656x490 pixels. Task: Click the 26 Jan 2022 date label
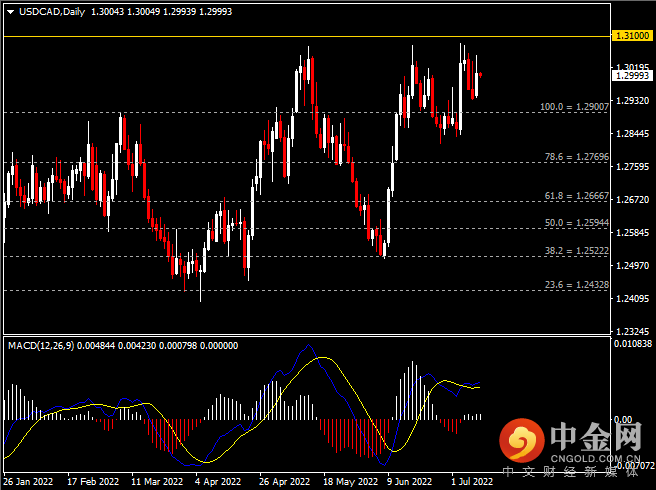(x=27, y=481)
